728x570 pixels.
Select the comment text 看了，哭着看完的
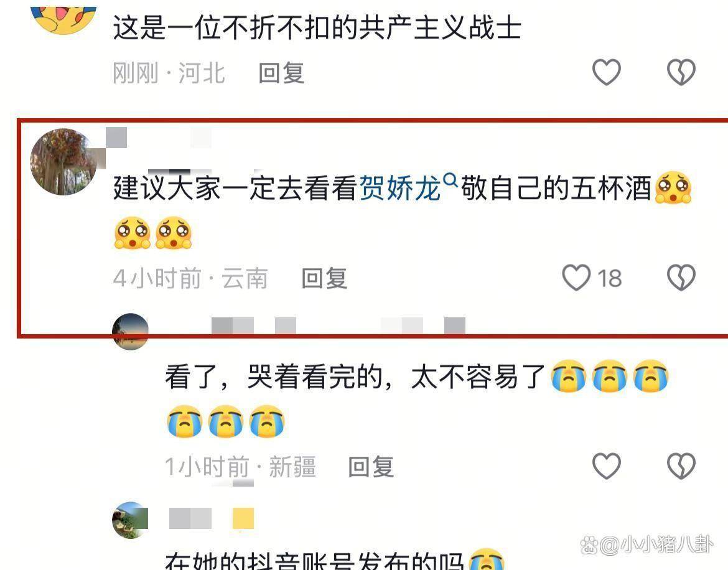pyautogui.click(x=274, y=376)
